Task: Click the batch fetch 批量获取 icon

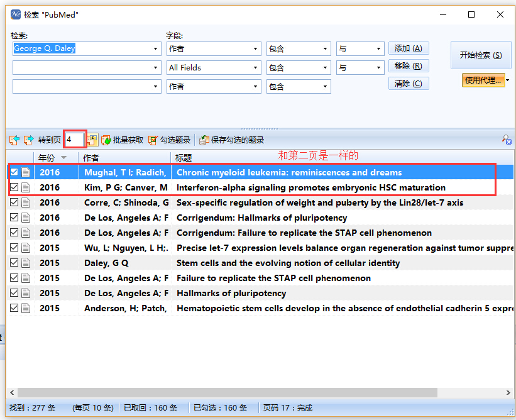Action: 106,140
